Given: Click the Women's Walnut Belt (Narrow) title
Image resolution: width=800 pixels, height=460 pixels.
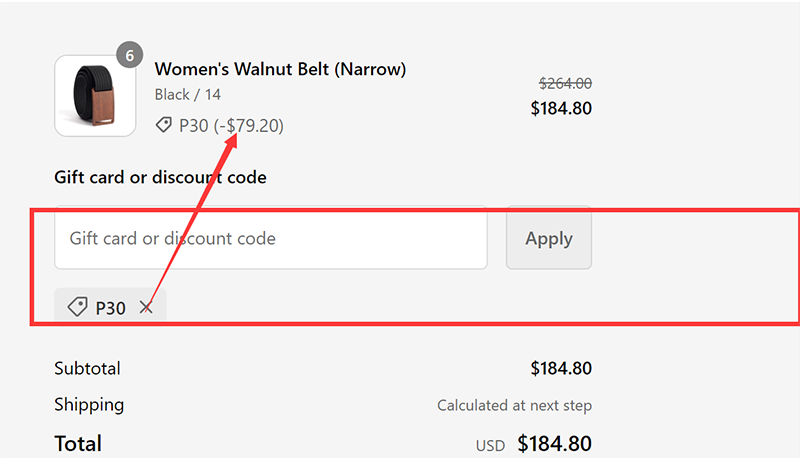Looking at the screenshot, I should pos(280,69).
